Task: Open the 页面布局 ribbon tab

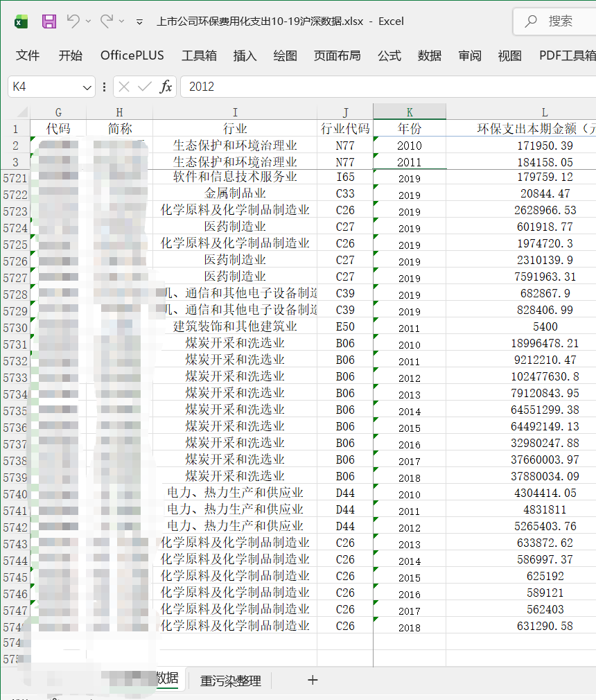Action: (337, 55)
